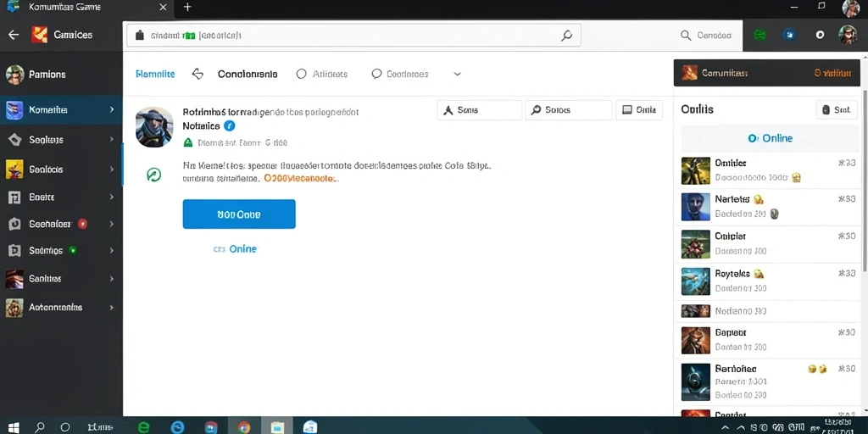Expand the Sanitres sidebar chevron
The width and height of the screenshot is (868, 434).
112,278
